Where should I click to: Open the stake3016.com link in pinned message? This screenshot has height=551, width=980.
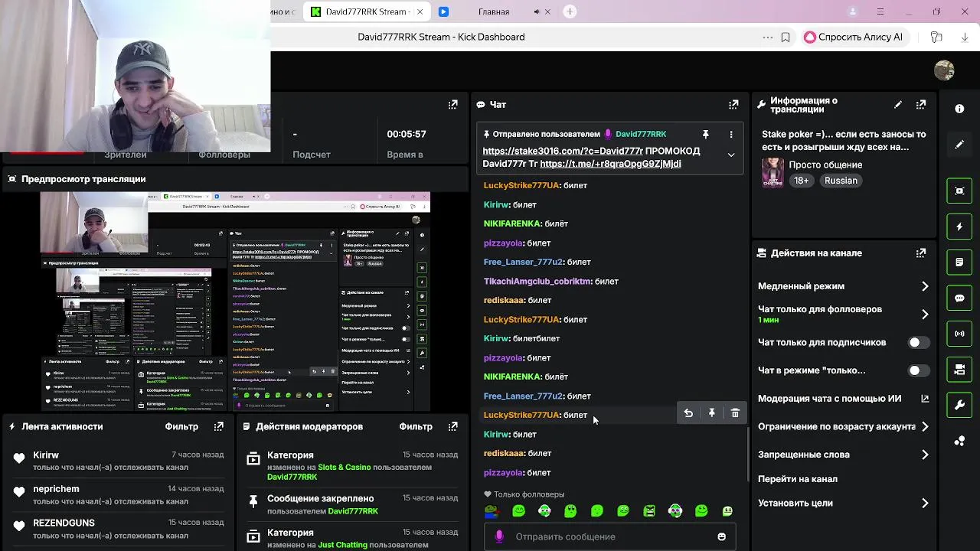point(563,151)
